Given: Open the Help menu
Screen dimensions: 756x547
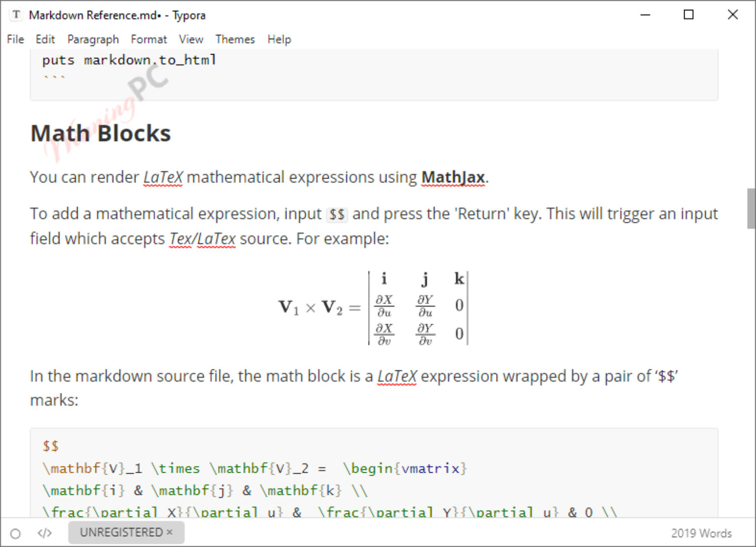Looking at the screenshot, I should pyautogui.click(x=279, y=39).
